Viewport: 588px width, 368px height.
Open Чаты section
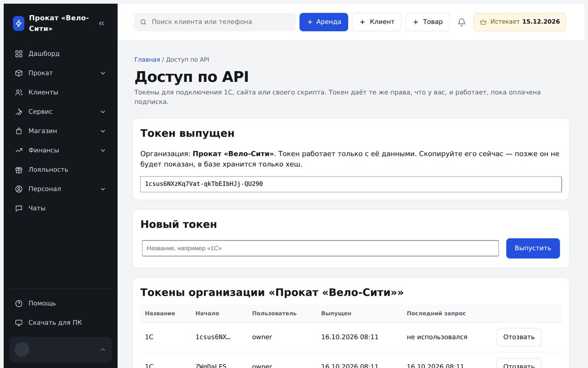pyautogui.click(x=61, y=208)
